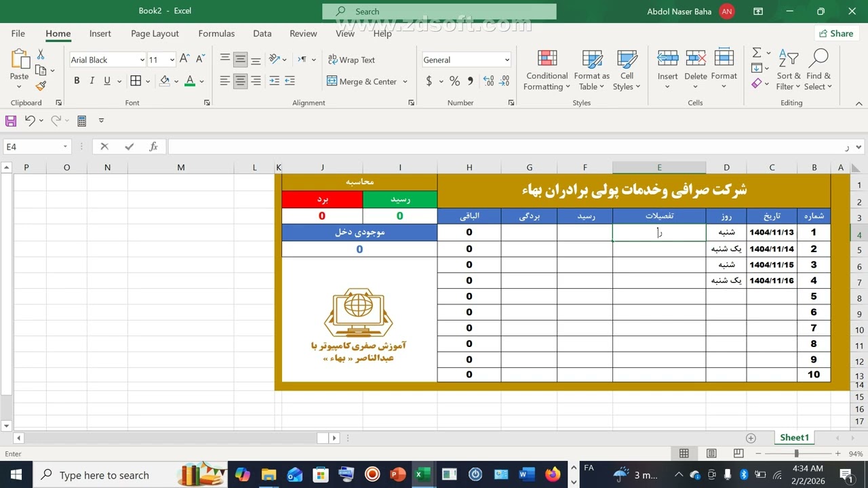This screenshot has height=488, width=868.
Task: Open the General number format dropdown
Action: coord(507,60)
